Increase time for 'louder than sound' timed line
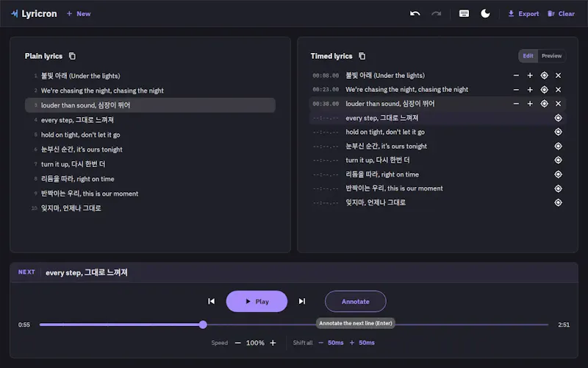 point(530,104)
